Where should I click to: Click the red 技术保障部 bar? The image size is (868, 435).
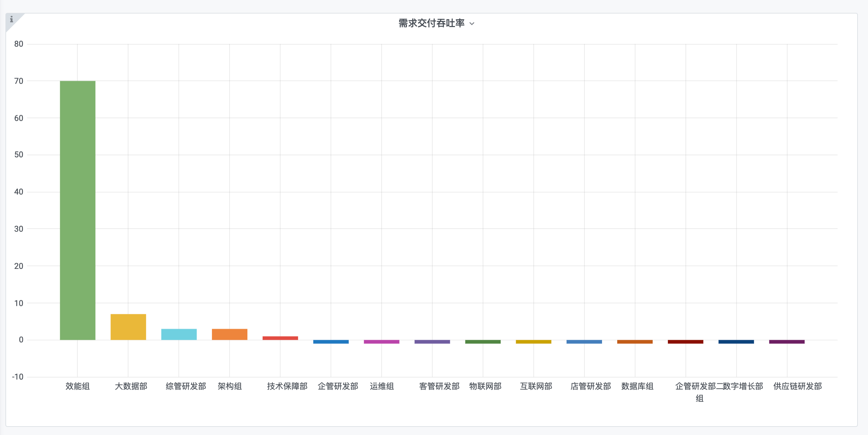(x=280, y=338)
